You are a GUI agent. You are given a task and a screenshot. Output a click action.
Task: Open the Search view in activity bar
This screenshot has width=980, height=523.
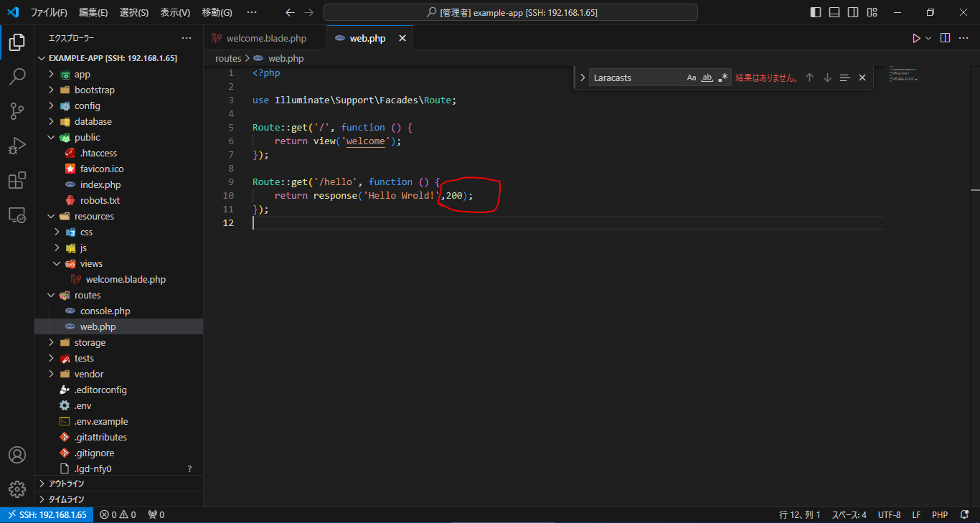17,77
